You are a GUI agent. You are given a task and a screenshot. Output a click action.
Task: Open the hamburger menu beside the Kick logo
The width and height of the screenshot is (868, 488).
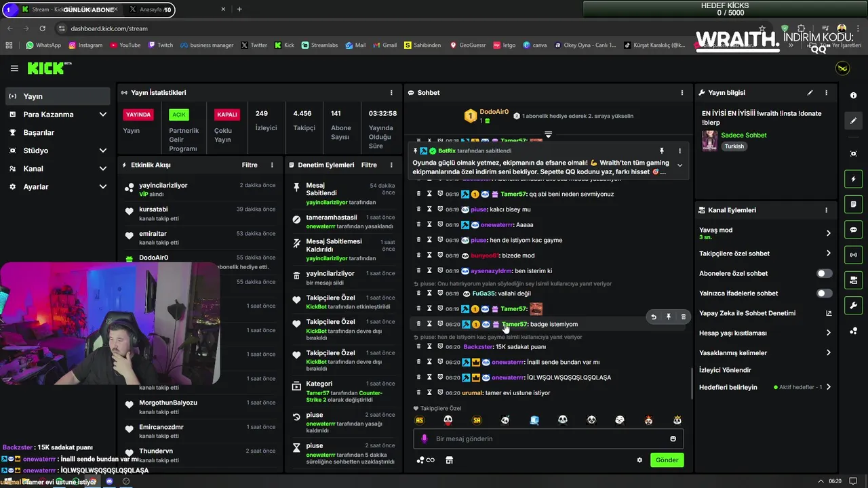[14, 68]
